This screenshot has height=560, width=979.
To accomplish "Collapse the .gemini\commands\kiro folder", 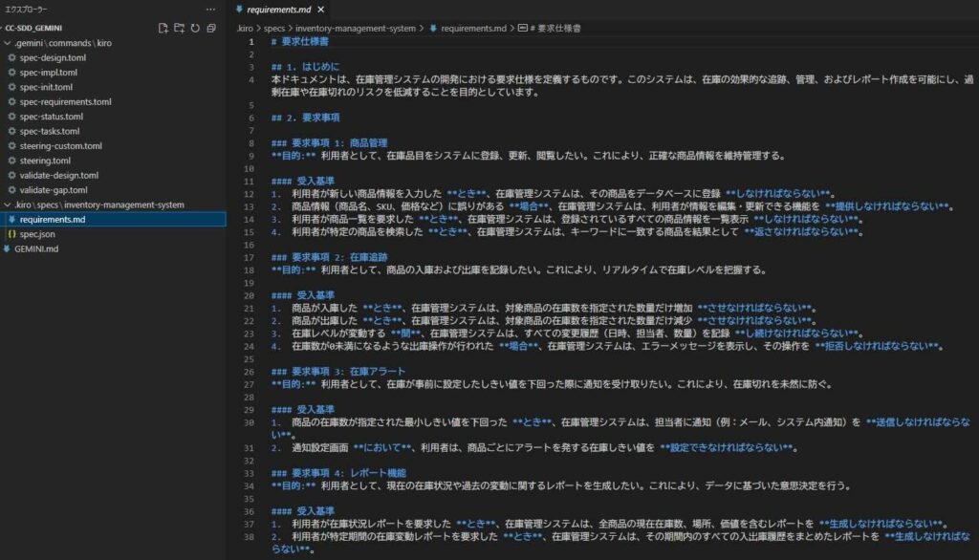I will click(x=7, y=44).
